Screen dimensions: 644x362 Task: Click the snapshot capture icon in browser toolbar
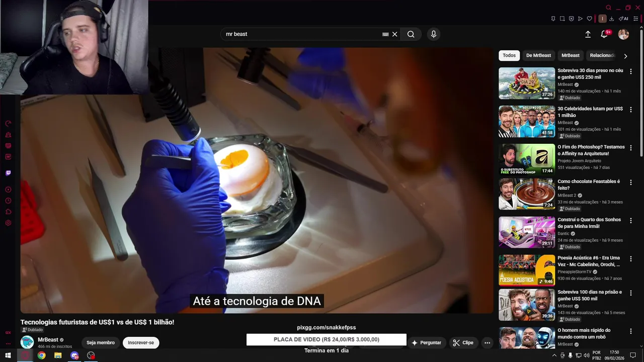tap(562, 19)
